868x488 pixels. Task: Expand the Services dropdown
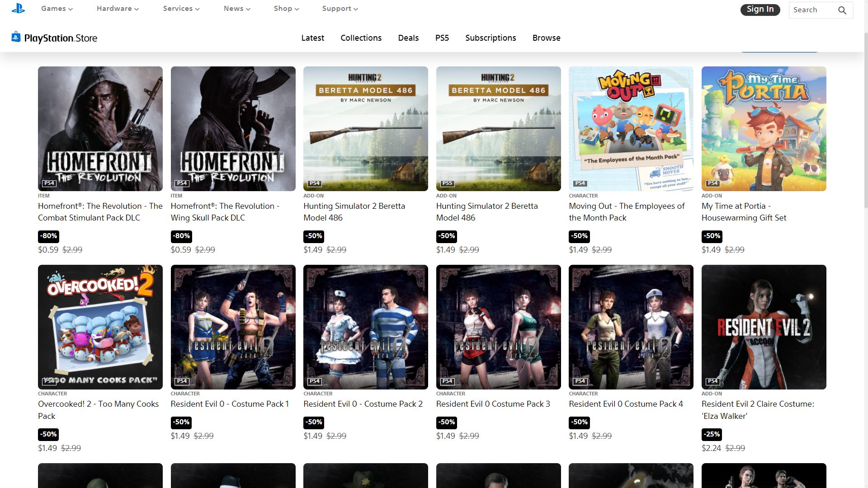pyautogui.click(x=181, y=9)
